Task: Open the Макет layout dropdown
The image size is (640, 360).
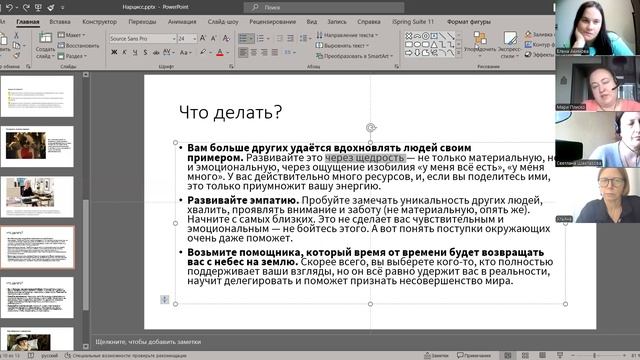Action: point(72,35)
